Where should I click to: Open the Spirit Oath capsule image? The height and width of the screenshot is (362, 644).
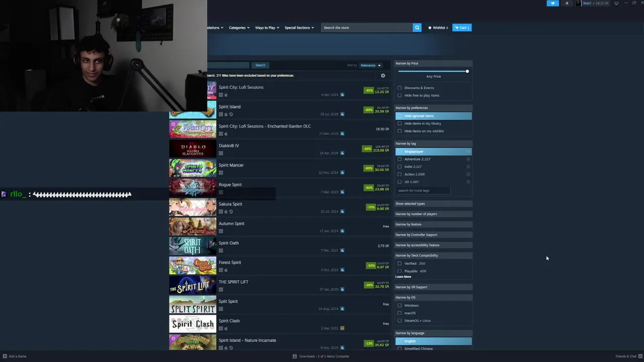point(193,246)
